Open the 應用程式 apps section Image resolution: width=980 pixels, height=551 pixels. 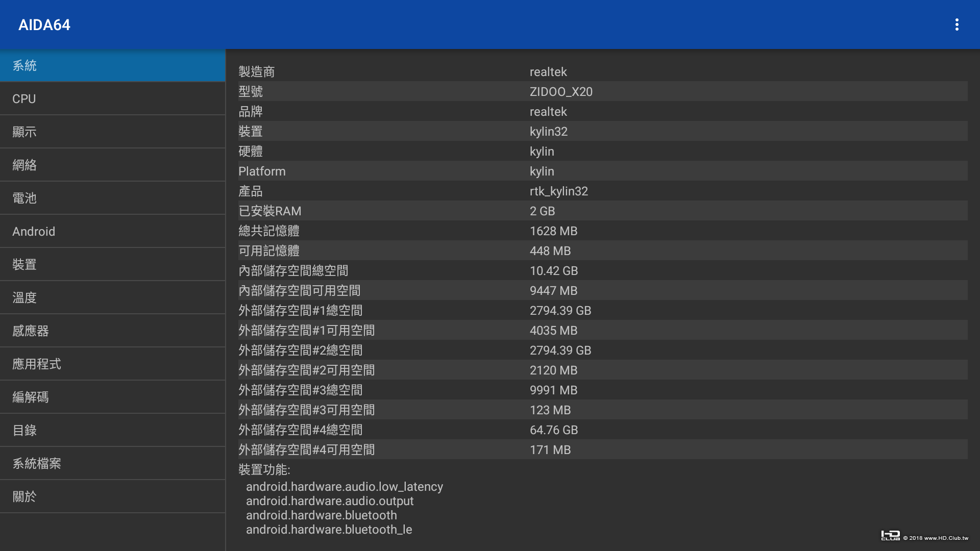tap(112, 364)
